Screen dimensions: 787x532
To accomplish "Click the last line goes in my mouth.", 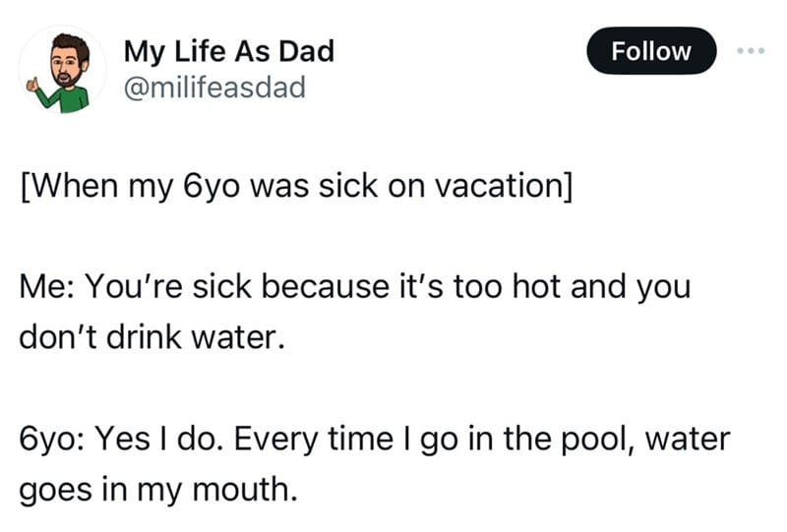I will [x=158, y=490].
